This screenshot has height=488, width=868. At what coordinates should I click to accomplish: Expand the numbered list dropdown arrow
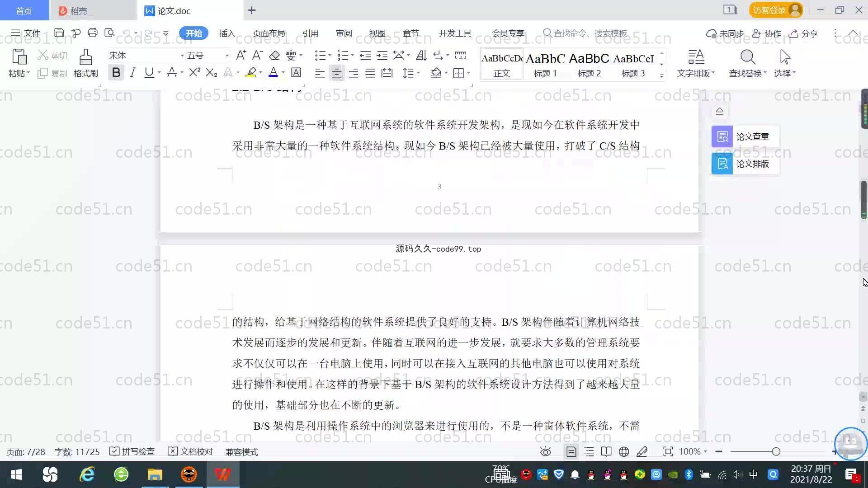[352, 56]
